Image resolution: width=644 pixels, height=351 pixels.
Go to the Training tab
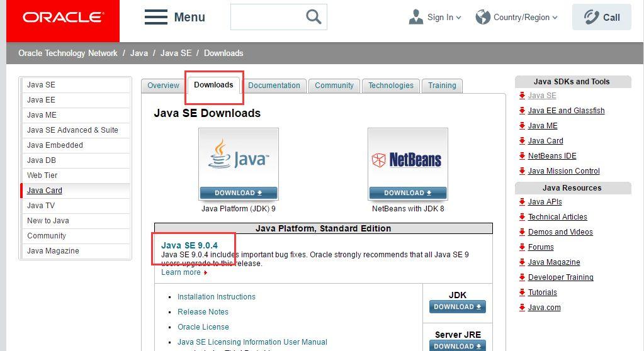click(442, 86)
